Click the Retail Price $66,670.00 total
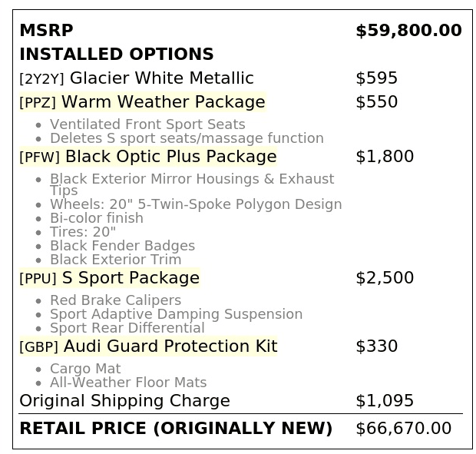476x454 pixels. (x=403, y=428)
